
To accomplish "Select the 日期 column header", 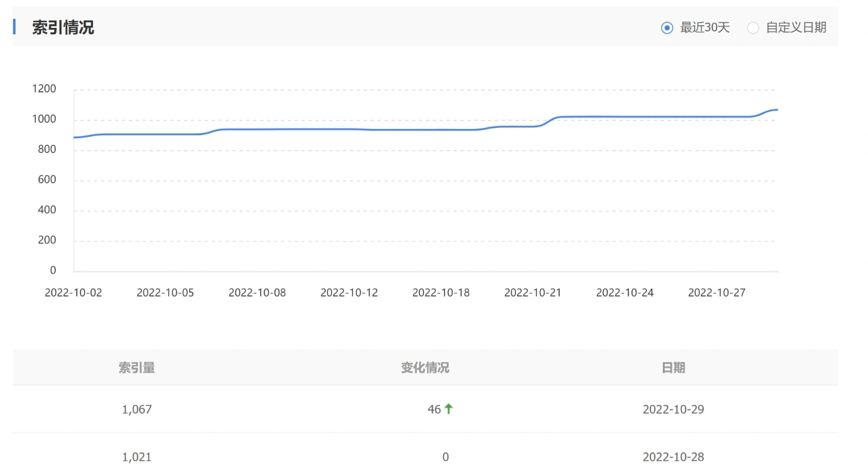I will click(x=673, y=368).
